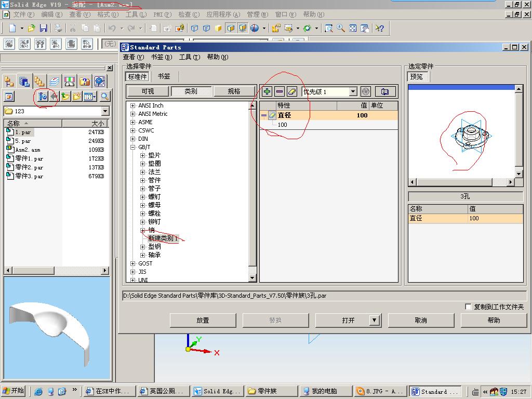Click the new folder icon in EdgeBar library
532x399 pixels.
[x=77, y=97]
